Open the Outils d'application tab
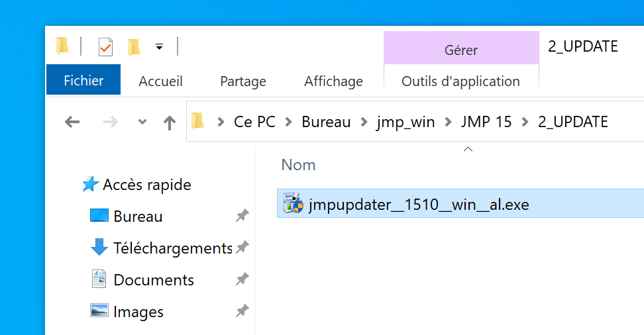The image size is (644, 335). (460, 81)
